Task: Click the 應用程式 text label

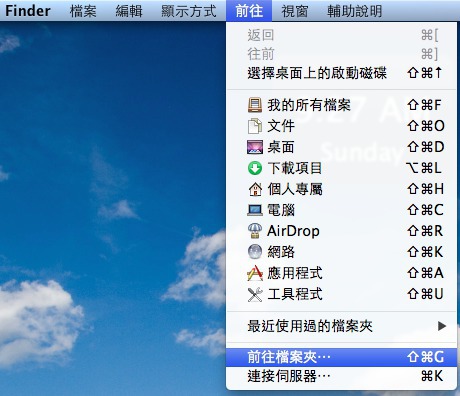Action: coord(295,273)
